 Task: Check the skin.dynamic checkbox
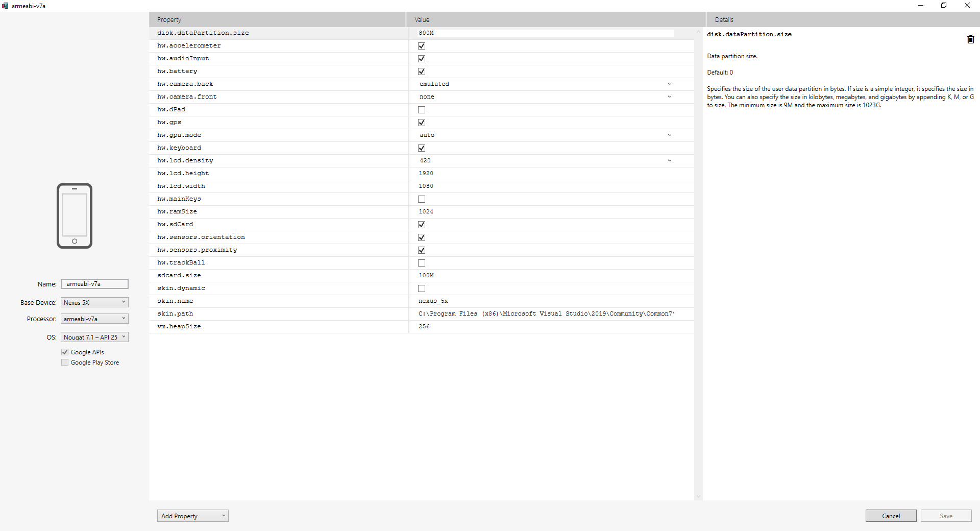(422, 288)
